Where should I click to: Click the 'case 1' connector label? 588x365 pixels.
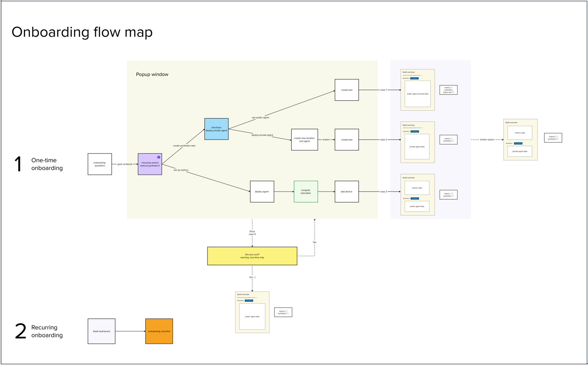pyautogui.click(x=383, y=90)
